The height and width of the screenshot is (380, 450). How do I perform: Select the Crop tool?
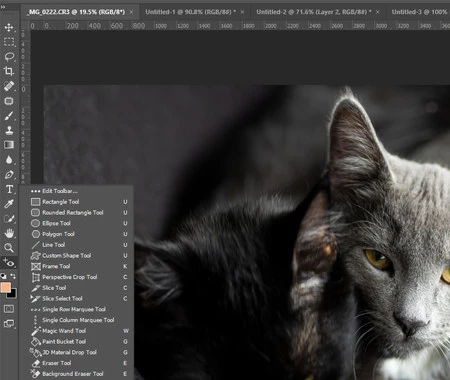9,71
